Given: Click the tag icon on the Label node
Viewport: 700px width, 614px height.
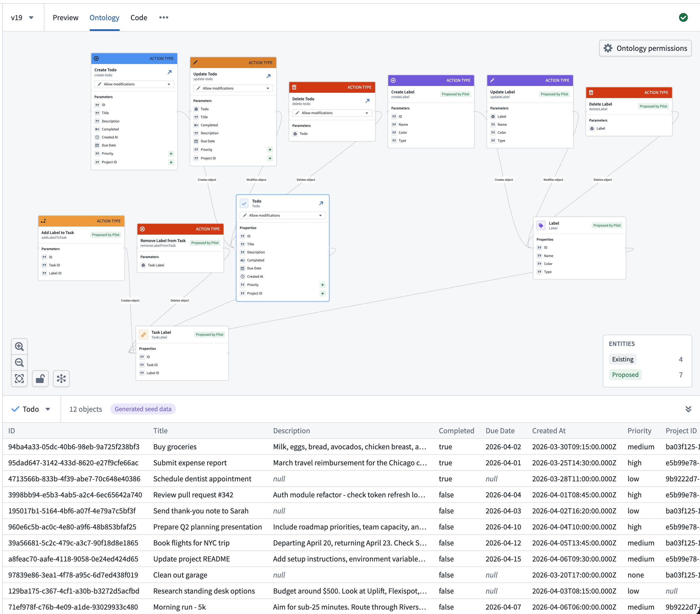Looking at the screenshot, I should click(x=541, y=225).
